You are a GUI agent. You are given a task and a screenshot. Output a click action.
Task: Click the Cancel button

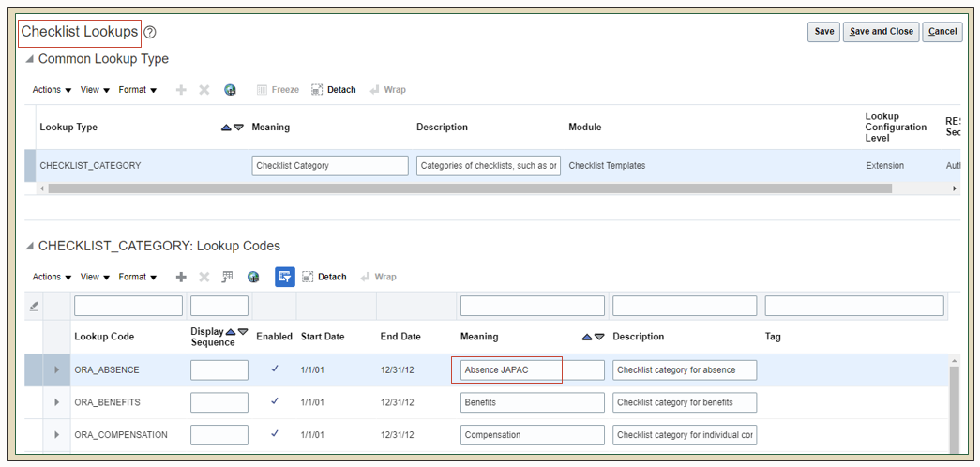pyautogui.click(x=942, y=32)
